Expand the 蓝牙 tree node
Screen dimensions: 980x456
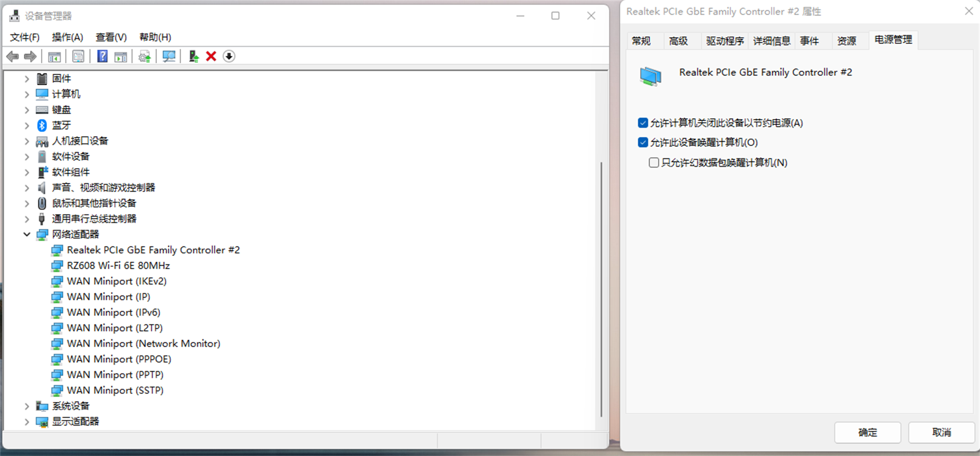27,126
